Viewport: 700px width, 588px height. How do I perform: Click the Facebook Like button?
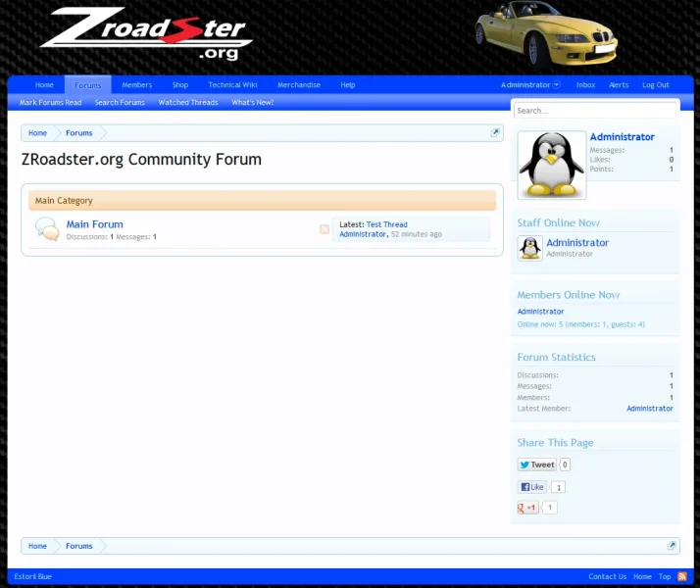click(532, 487)
